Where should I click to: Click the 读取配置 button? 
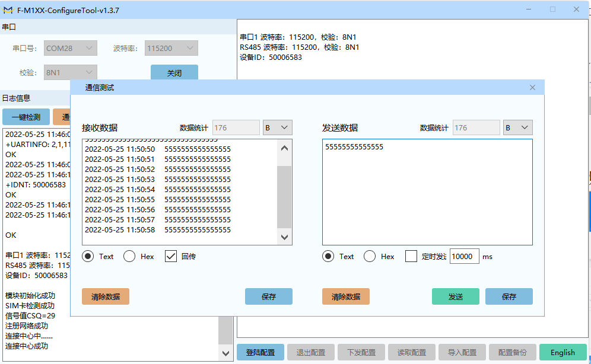[412, 352]
